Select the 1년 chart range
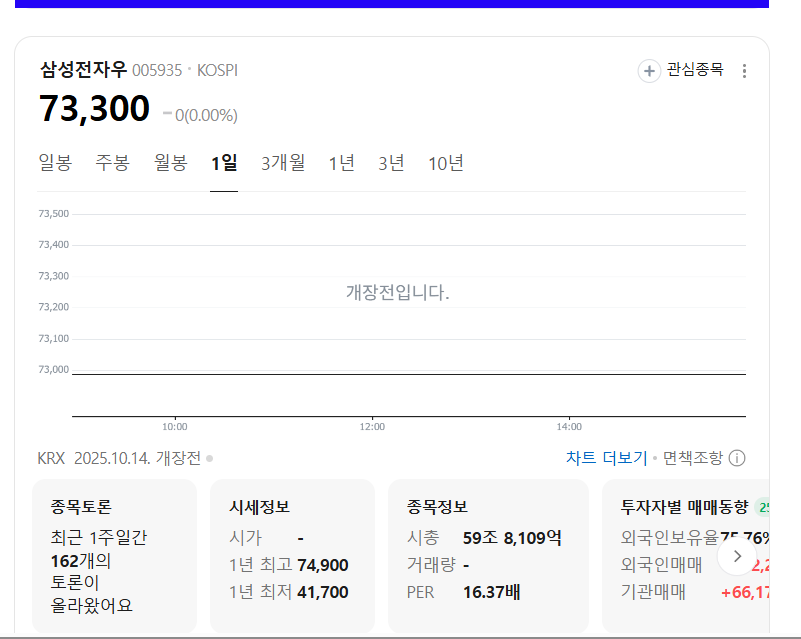 341,163
